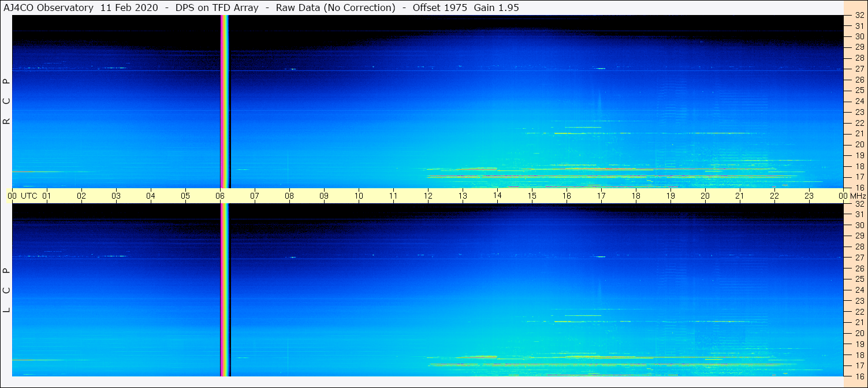This screenshot has height=388, width=868.
Task: Click the 17 MHz label on the lower frequency scale
Action: [859, 365]
